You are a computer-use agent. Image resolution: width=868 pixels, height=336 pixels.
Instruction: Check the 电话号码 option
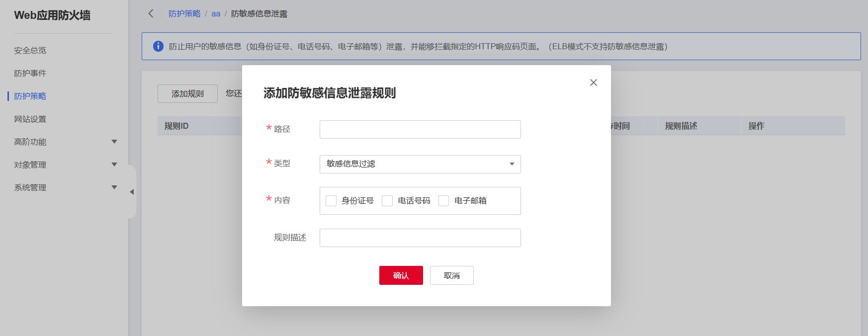click(387, 201)
